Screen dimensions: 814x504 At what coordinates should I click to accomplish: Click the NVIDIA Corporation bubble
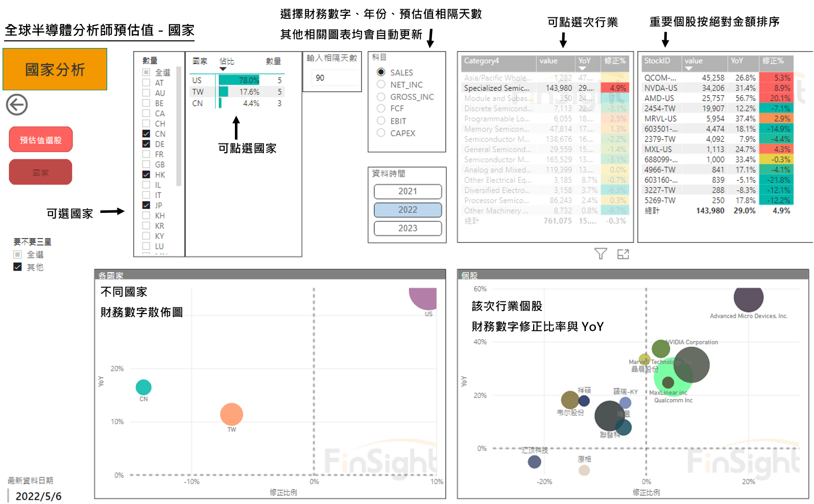[x=660, y=349]
